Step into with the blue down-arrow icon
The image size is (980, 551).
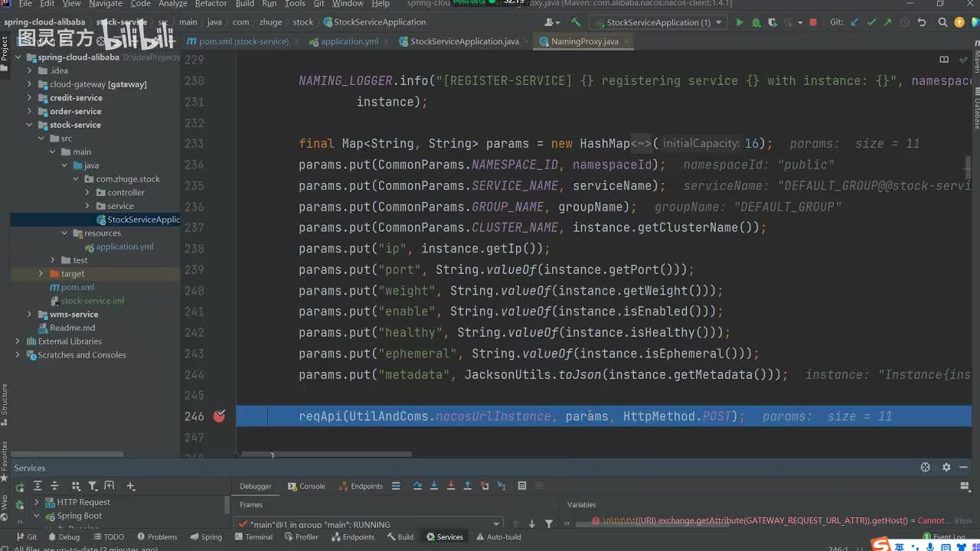click(x=434, y=486)
